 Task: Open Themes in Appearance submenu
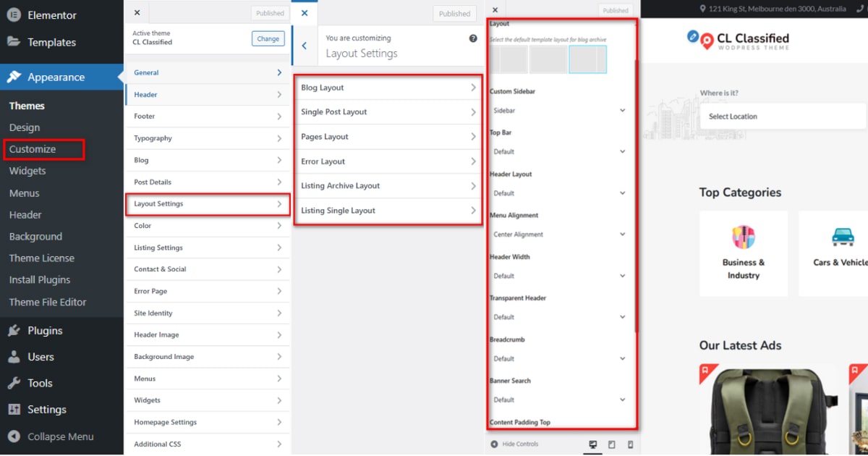[27, 106]
